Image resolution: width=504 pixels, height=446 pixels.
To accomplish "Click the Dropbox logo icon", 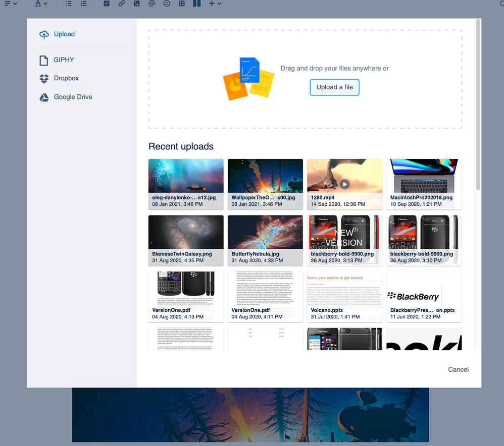I will (44, 79).
